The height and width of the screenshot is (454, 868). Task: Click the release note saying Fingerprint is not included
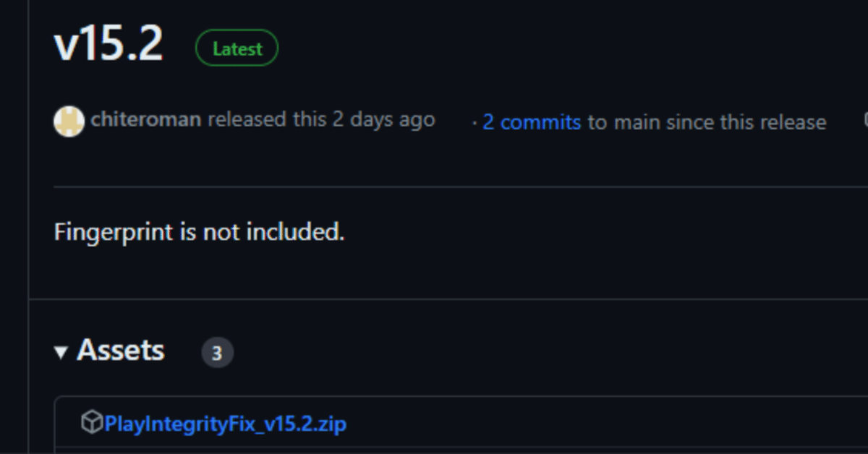pyautogui.click(x=198, y=232)
